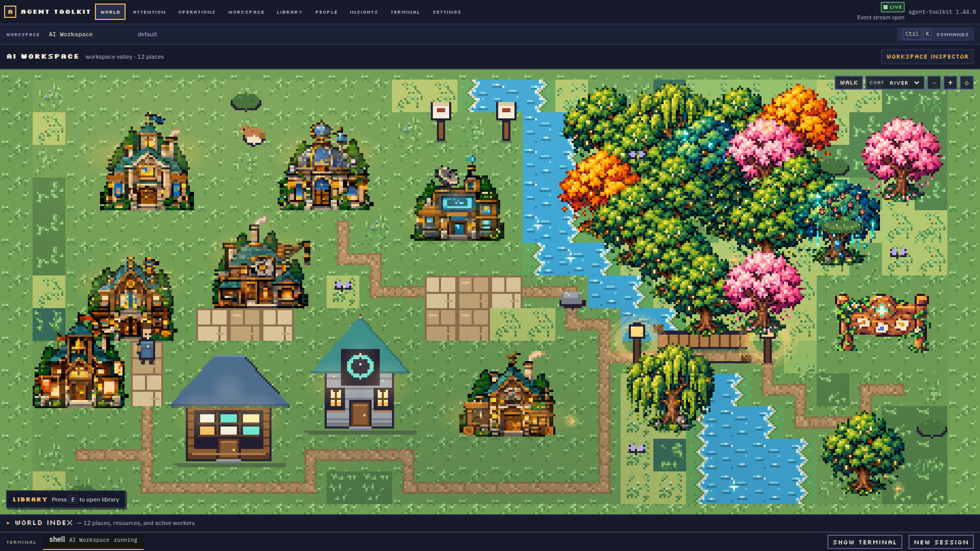
Task: Click the glowing lantern beside the bridge
Action: click(636, 342)
